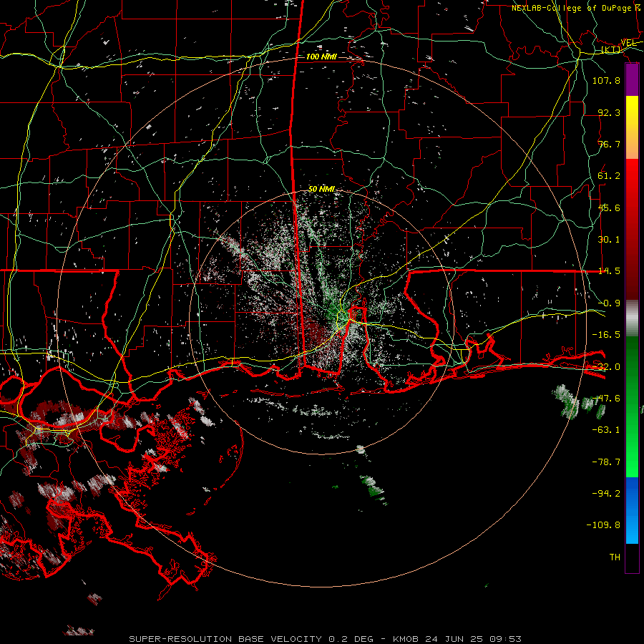Click the -16.5 value on the velocity scale
This screenshot has height=644, width=644.
pos(606,335)
